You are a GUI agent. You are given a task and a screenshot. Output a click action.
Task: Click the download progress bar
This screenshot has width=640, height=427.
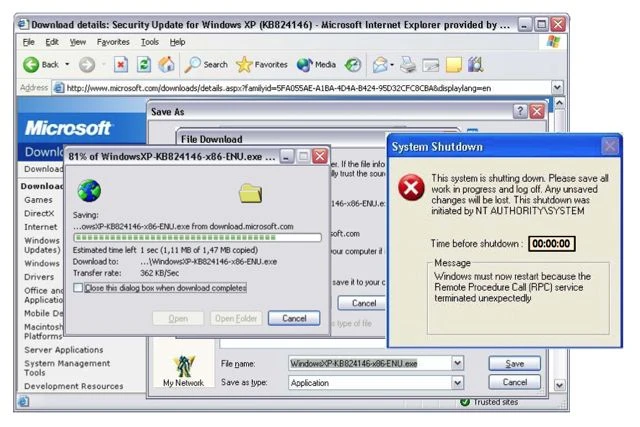coord(197,238)
